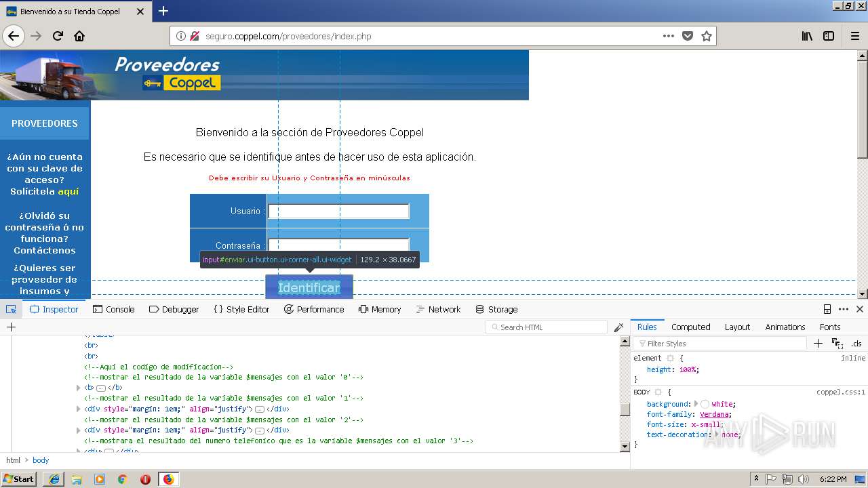Expand second div margin 1em node
The height and width of the screenshot is (488, 868).
click(x=79, y=430)
